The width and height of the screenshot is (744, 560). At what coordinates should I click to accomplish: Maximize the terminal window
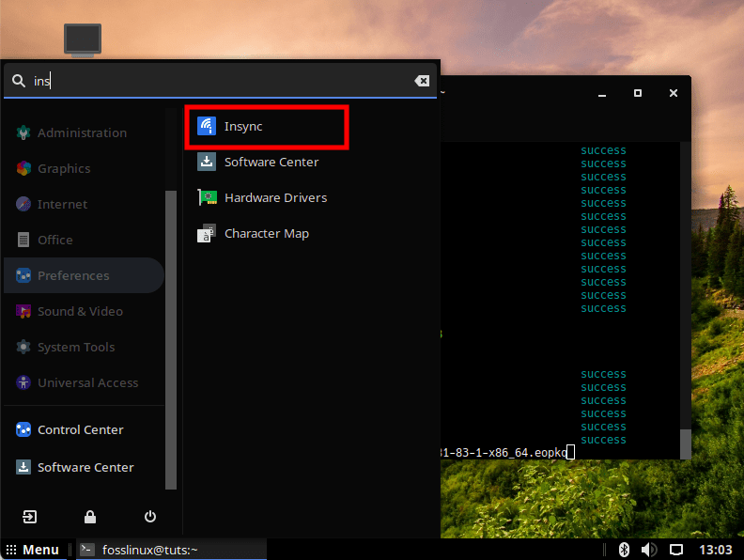point(638,93)
